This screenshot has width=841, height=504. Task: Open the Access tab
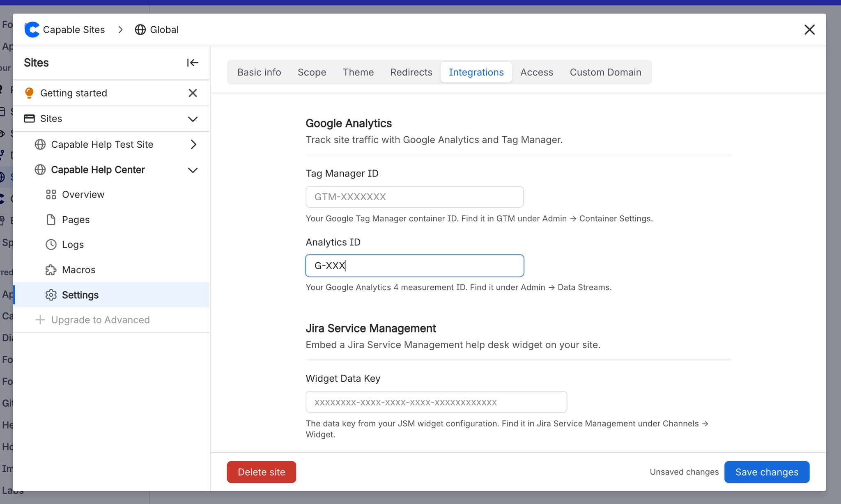[x=537, y=72]
